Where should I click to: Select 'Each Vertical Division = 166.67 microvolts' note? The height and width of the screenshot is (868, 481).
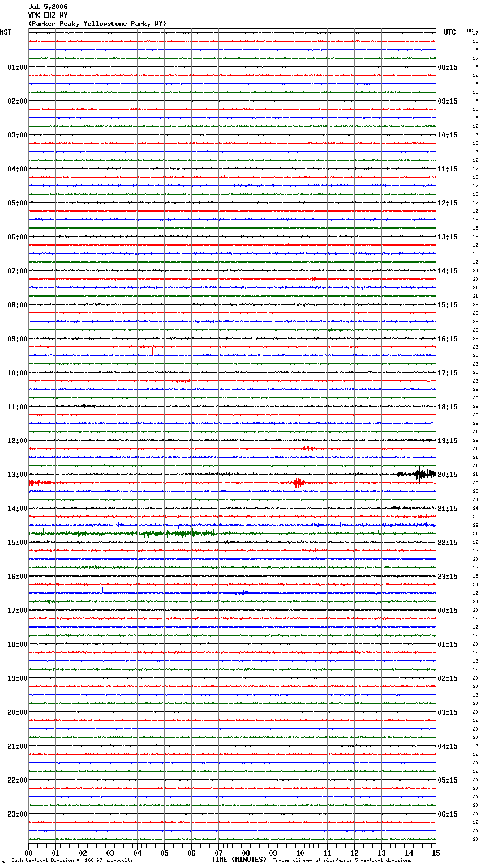point(72,861)
